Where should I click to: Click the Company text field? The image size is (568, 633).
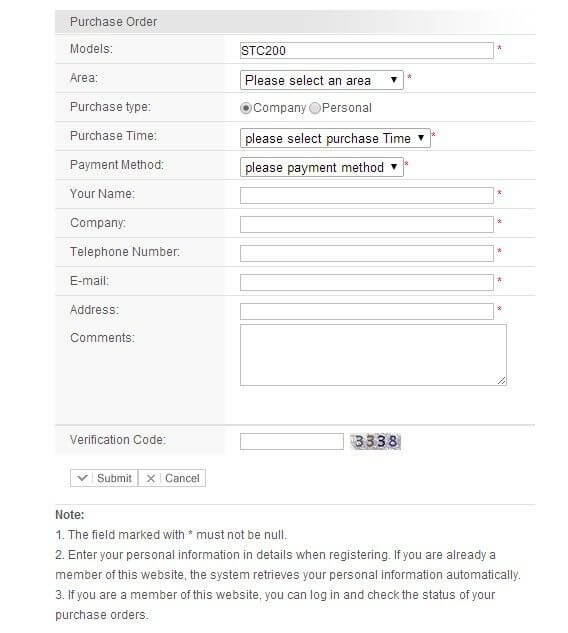click(367, 224)
